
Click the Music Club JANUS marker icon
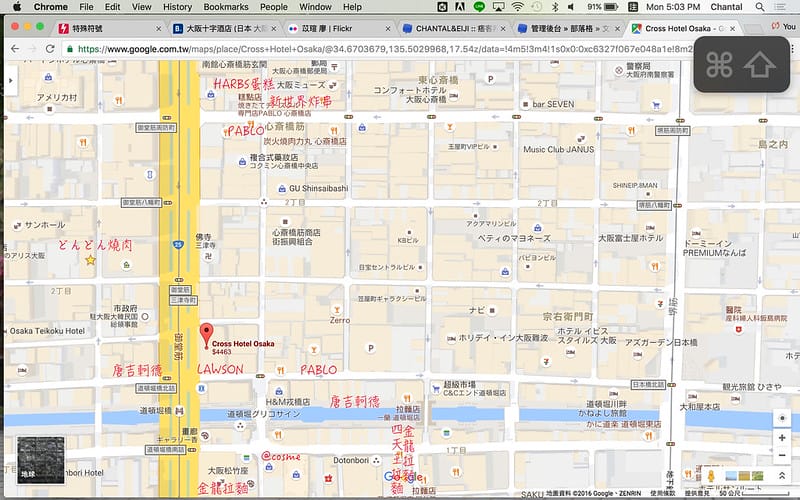click(x=581, y=138)
